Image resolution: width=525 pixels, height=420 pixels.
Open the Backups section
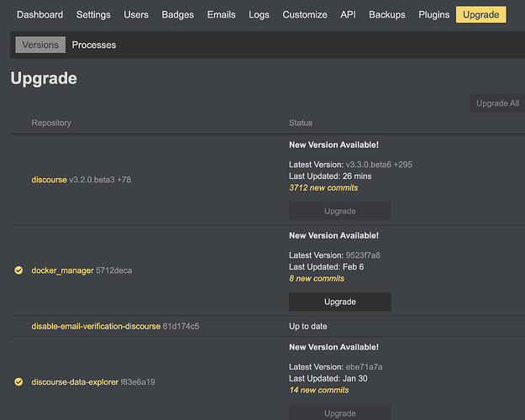(x=387, y=15)
